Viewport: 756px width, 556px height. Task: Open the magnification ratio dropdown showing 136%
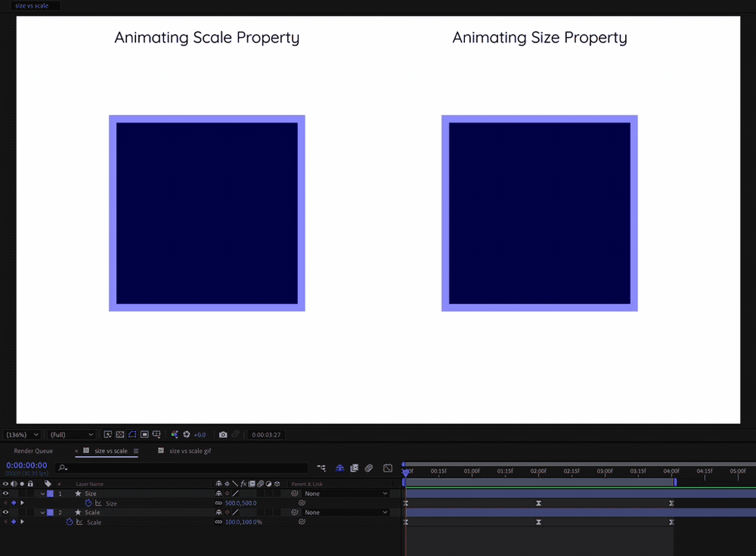click(21, 434)
